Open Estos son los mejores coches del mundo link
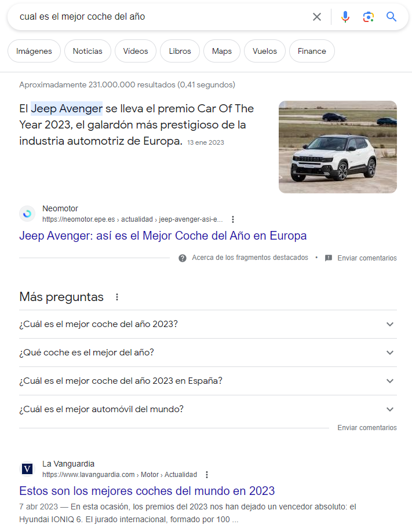412x532 pixels. [147, 491]
